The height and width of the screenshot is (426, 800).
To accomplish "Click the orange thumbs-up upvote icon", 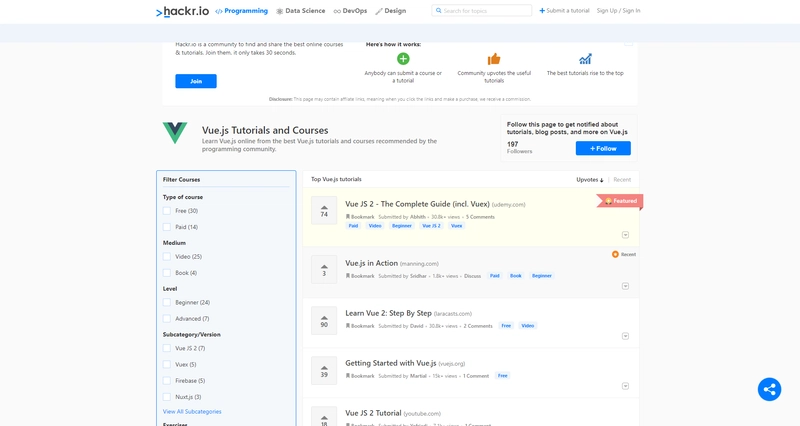I will [494, 59].
